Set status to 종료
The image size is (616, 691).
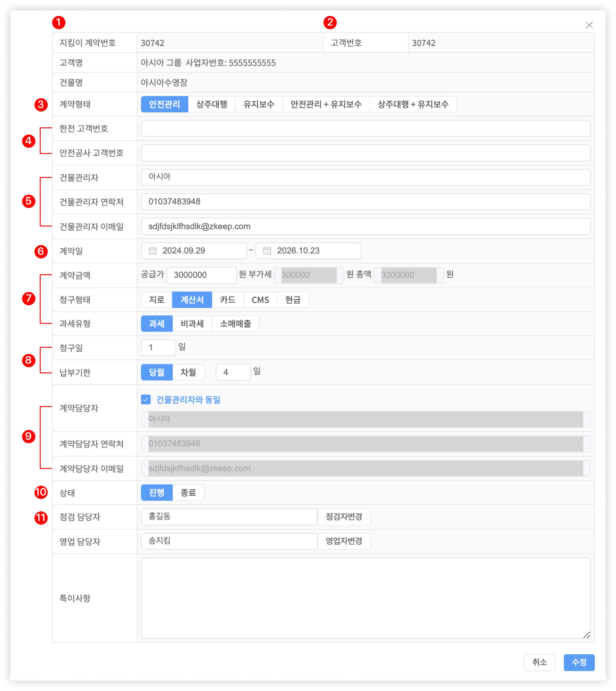tap(188, 492)
